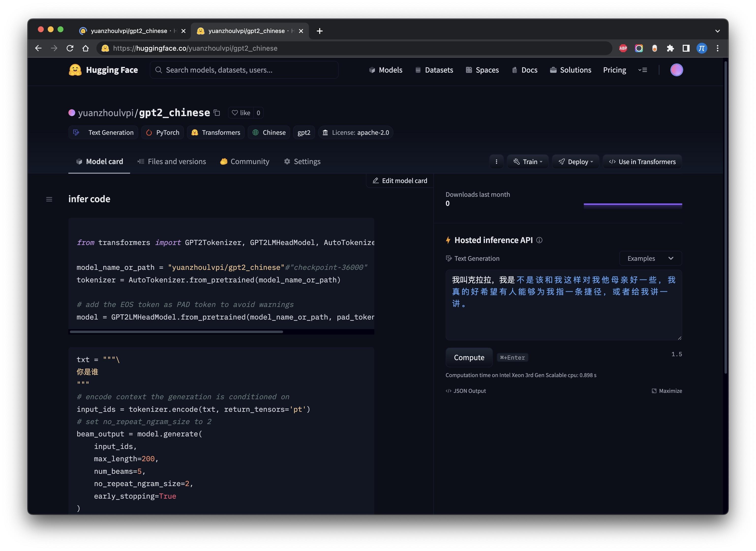Click the code block horizontal scrollbar
Screen dimensions: 756x551
click(176, 332)
